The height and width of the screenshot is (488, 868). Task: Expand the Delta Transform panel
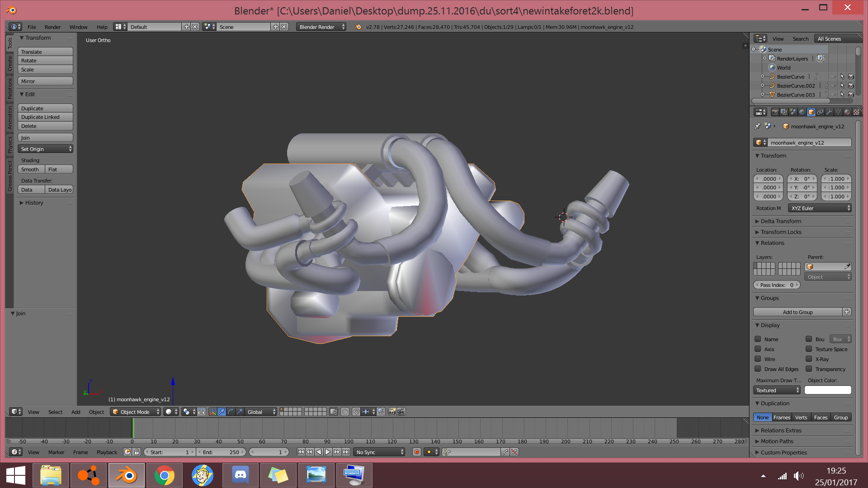pyautogui.click(x=780, y=221)
